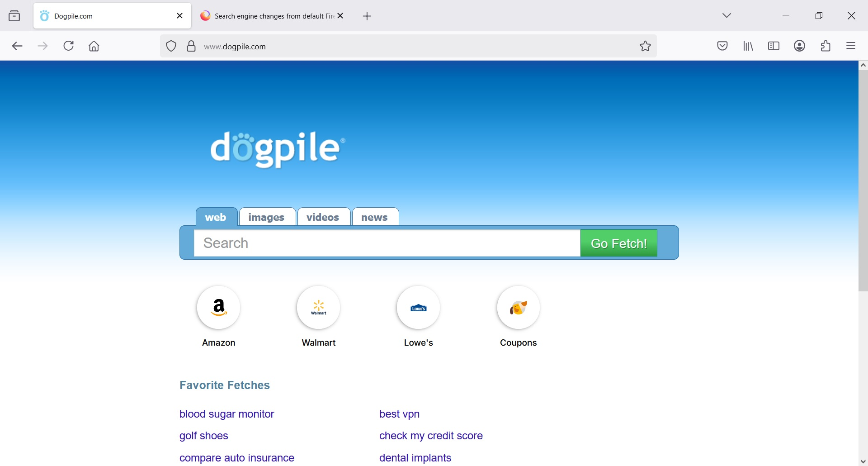
Task: Open a new tab with plus button
Action: [368, 17]
